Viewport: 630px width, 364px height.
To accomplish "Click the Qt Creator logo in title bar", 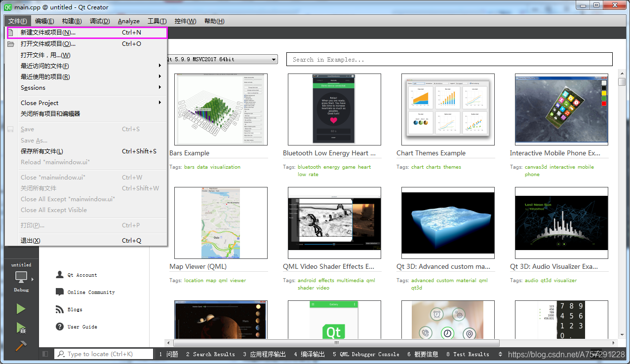I will [x=8, y=6].
